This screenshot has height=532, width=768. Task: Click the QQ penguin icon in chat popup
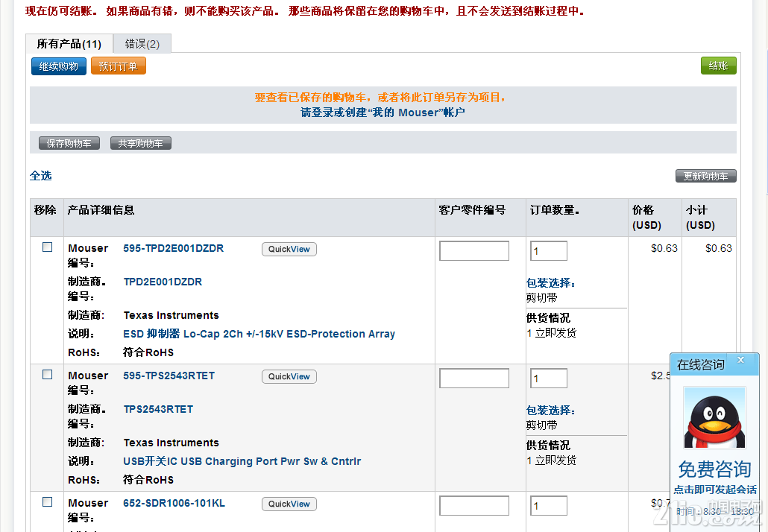[714, 417]
